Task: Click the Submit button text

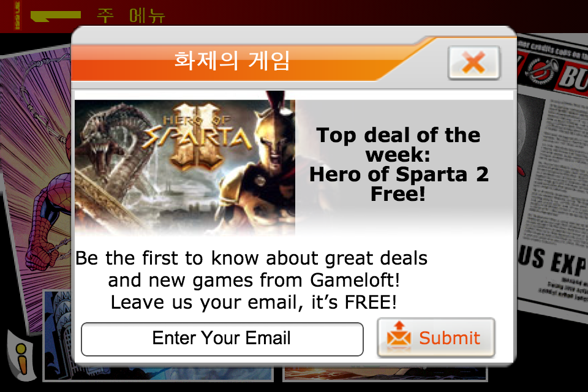Action: [x=449, y=338]
